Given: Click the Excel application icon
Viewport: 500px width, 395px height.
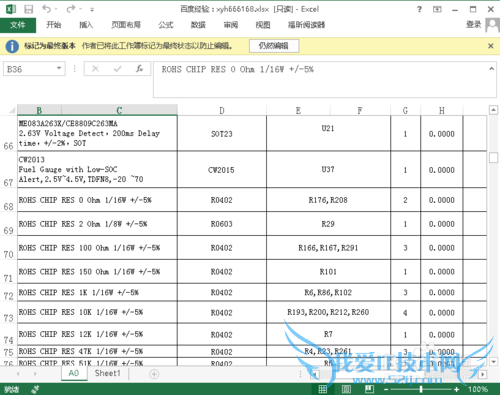Looking at the screenshot, I should [11, 9].
